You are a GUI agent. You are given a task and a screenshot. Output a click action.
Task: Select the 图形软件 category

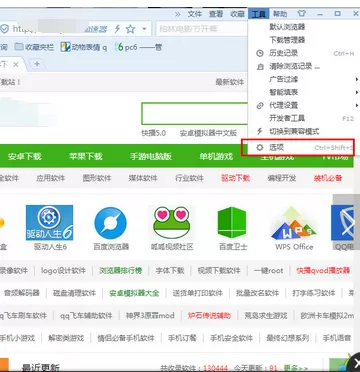point(97,178)
